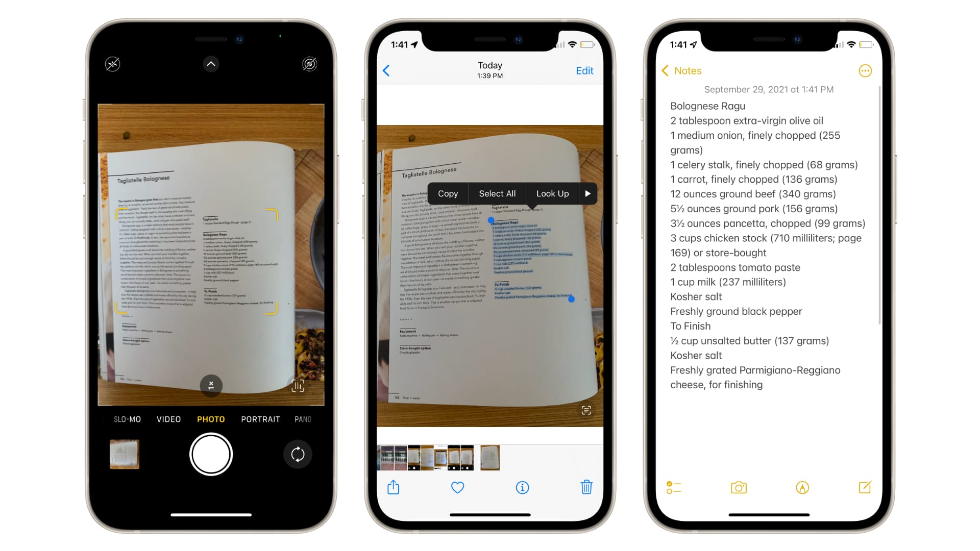The image size is (980, 551).
Task: Tap the Share icon in Photos app
Action: click(x=394, y=488)
